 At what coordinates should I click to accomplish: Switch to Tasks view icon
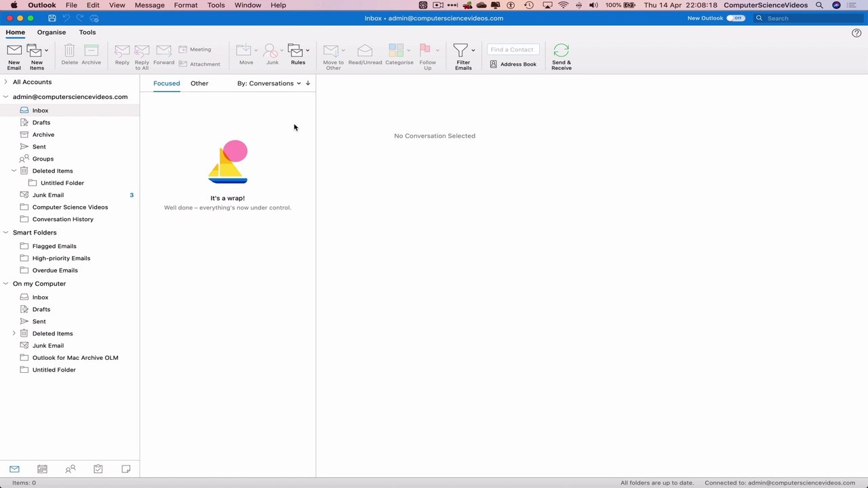pos(98,469)
